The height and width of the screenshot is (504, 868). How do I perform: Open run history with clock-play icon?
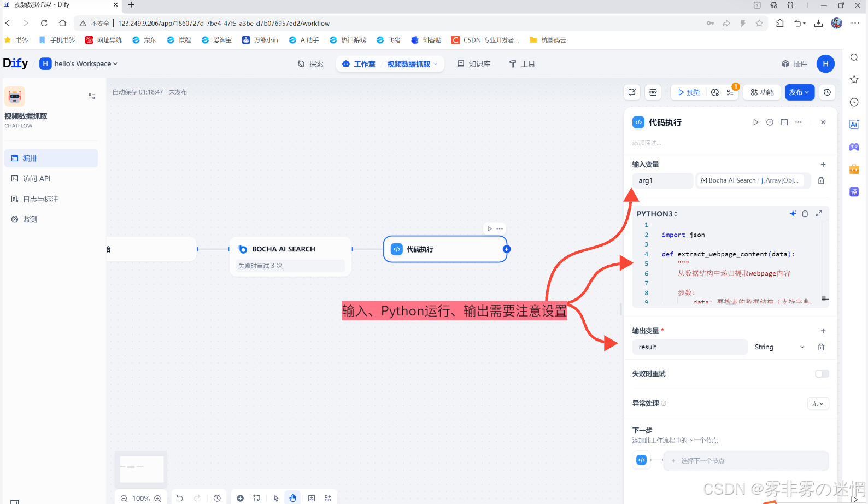tap(715, 92)
